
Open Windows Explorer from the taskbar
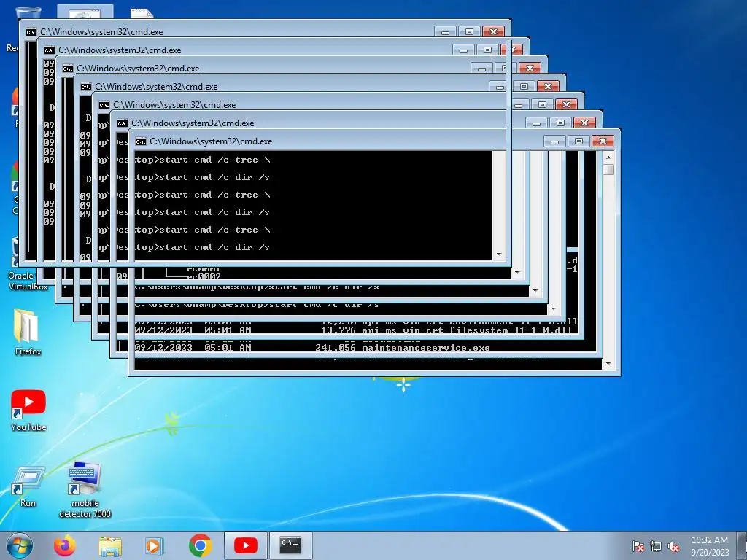[110, 545]
